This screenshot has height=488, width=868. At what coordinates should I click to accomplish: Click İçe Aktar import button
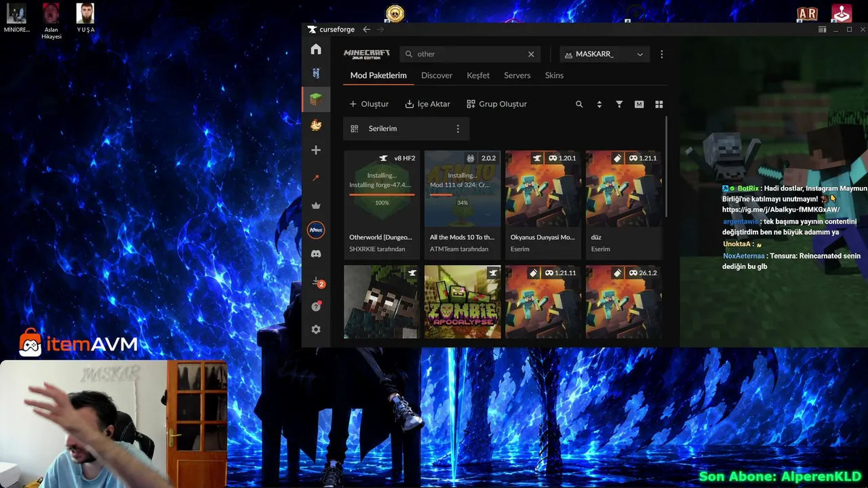427,104
